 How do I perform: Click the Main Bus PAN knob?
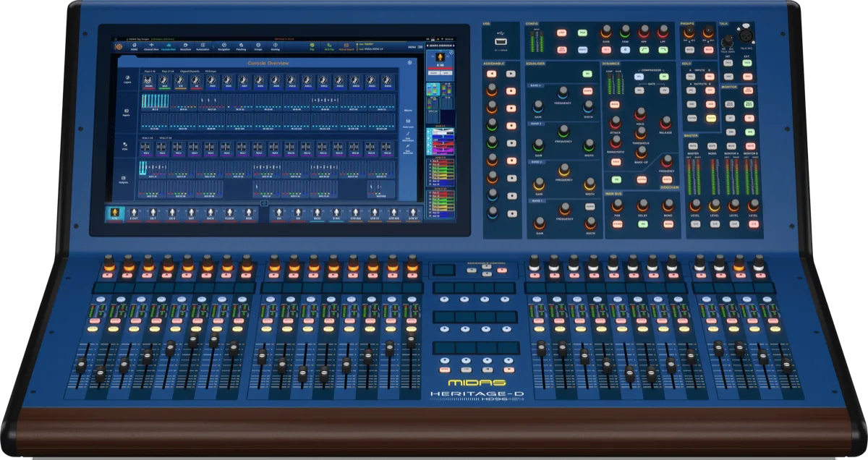617,205
